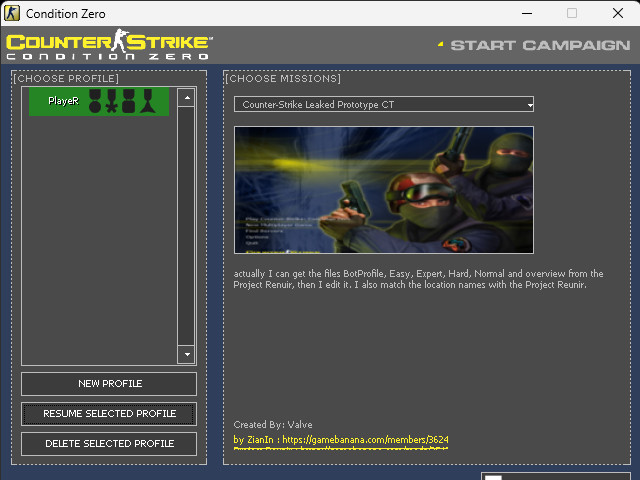
Task: Click the CHOOSE PROFILE group label
Action: click(x=66, y=78)
